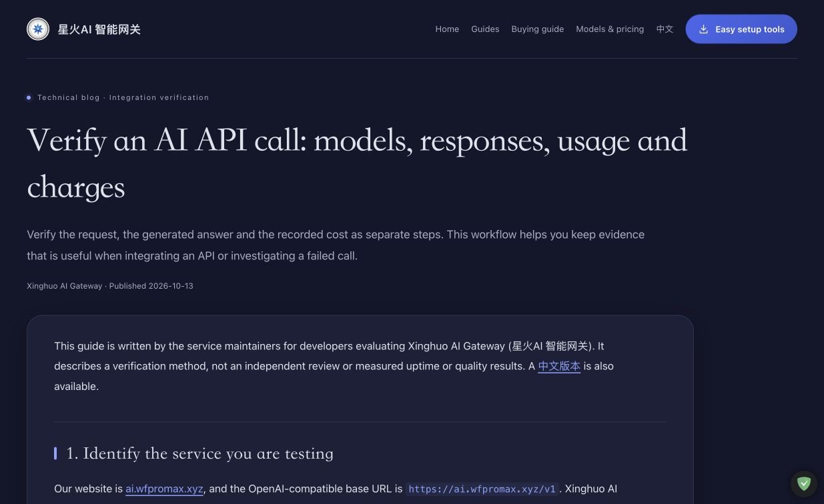Image resolution: width=824 pixels, height=504 pixels.
Task: Follow the ai.wfpromax.xyz link
Action: pos(164,489)
